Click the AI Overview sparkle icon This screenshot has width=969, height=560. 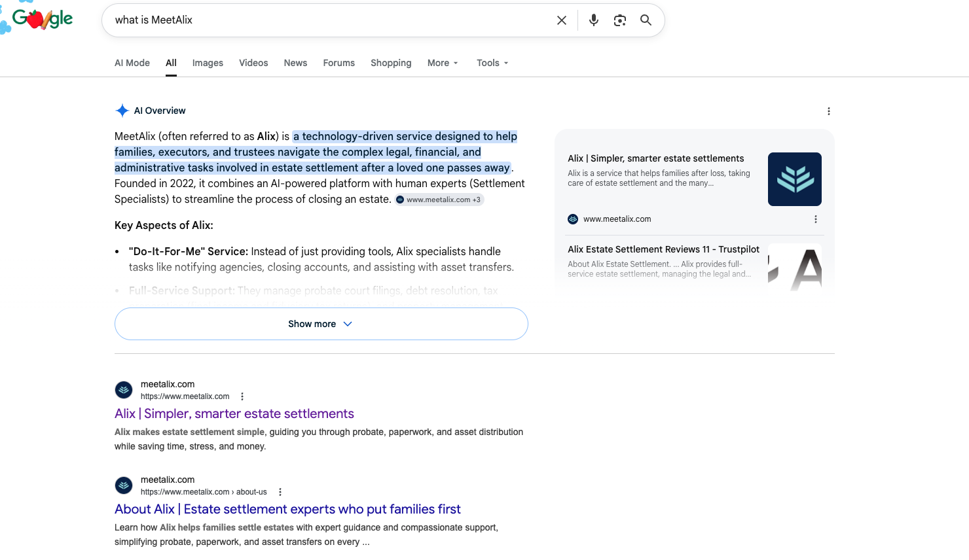pyautogui.click(x=122, y=111)
